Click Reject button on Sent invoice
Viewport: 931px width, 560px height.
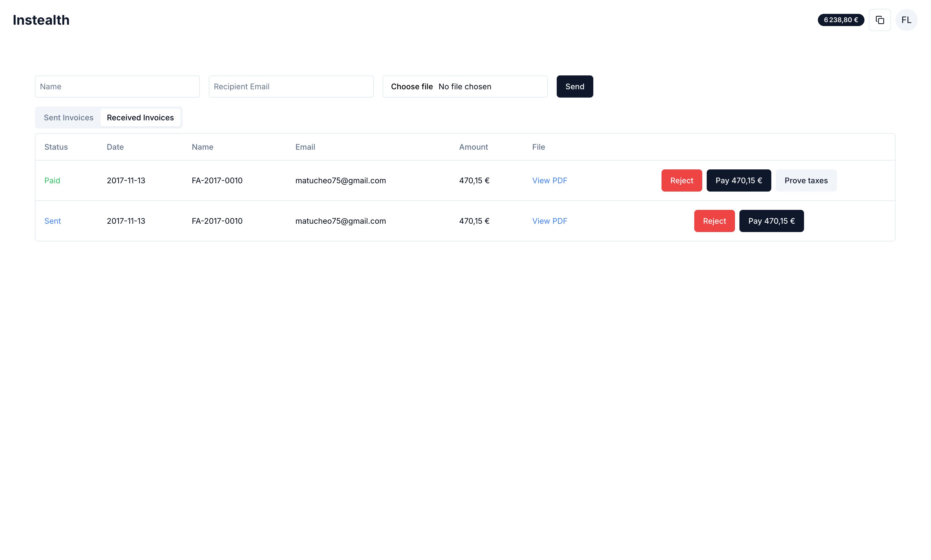click(715, 221)
